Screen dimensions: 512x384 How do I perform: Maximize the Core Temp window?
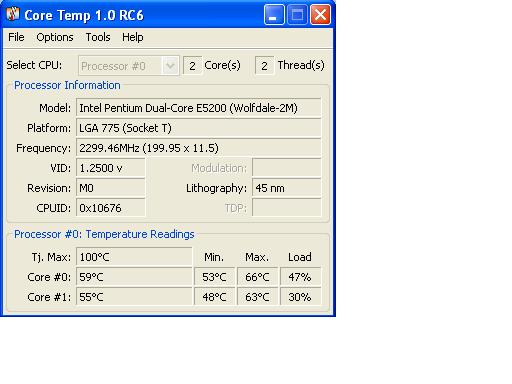click(297, 15)
